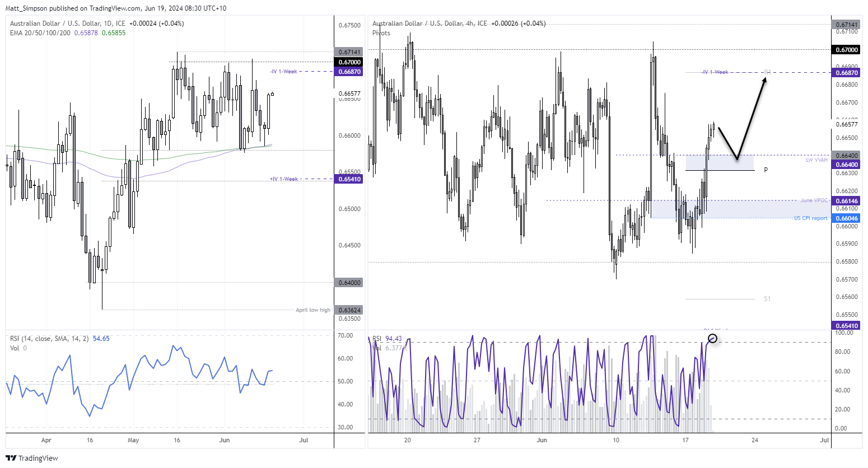
Task: Click the S1 pivot label on 4h chart
Action: [767, 299]
